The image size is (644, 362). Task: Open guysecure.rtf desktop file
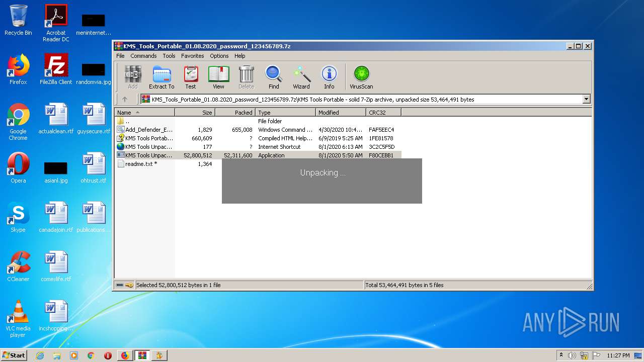94,119
